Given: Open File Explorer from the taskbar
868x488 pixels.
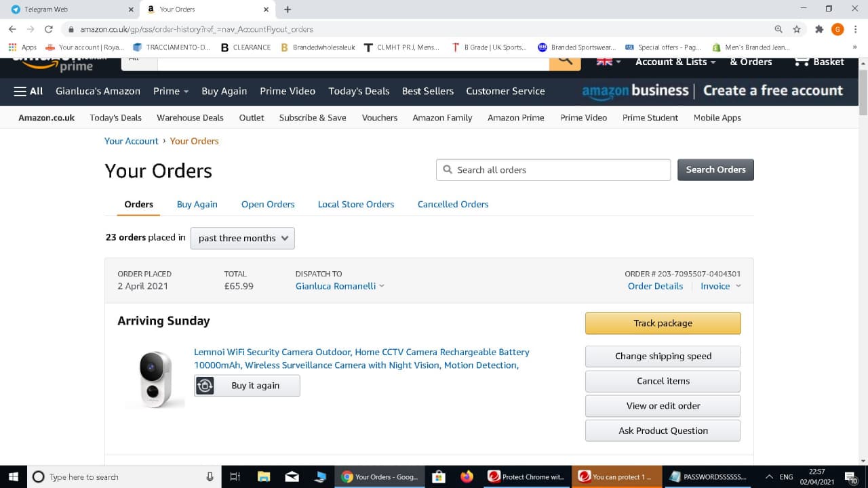Looking at the screenshot, I should tap(264, 476).
